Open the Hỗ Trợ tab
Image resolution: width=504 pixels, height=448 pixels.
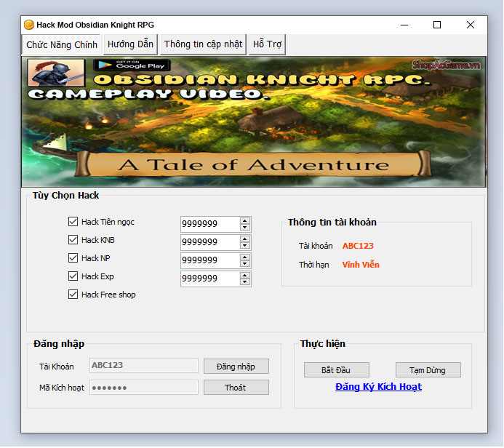pos(267,44)
